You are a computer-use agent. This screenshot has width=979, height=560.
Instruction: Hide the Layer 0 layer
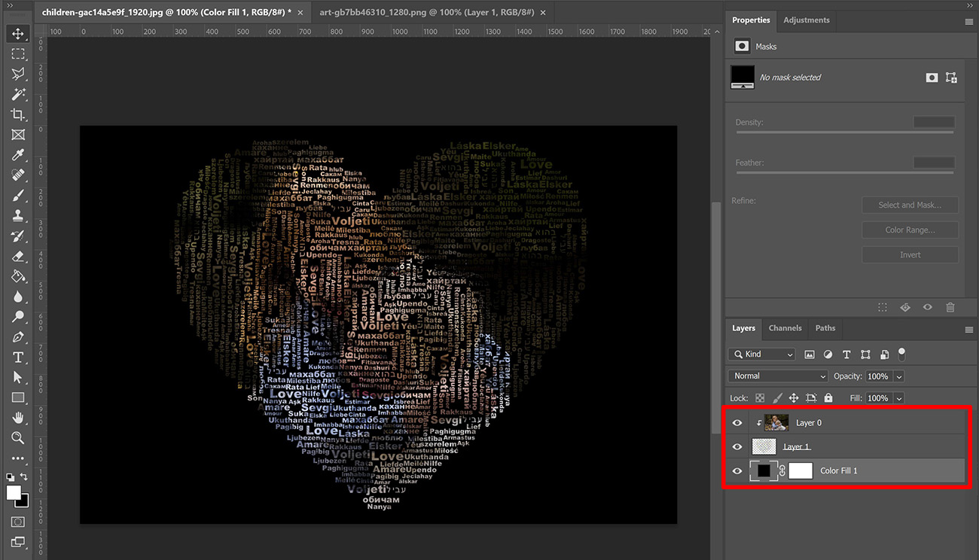tap(737, 422)
